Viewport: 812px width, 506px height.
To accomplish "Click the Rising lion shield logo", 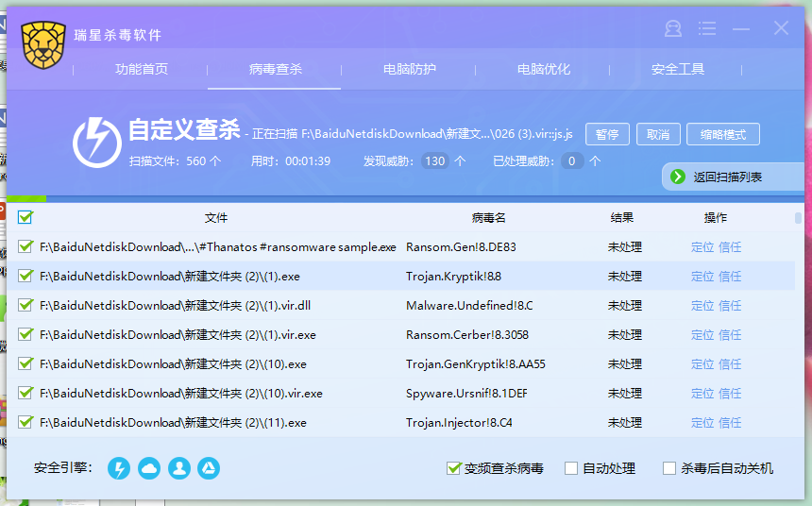I will (43, 44).
